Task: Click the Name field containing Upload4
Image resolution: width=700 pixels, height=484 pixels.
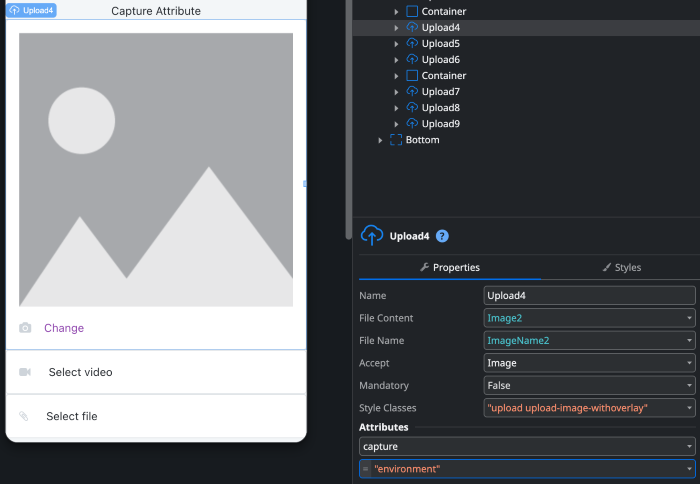Action: 588,296
